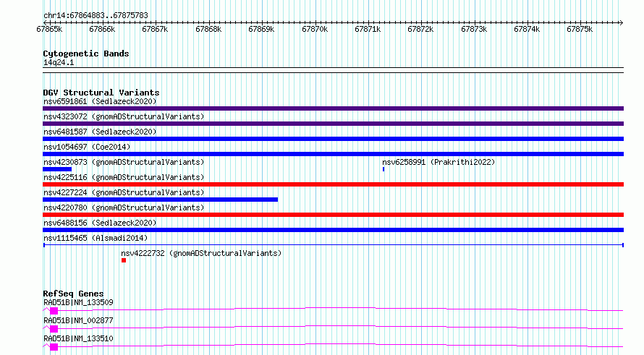Open the nsv1054697 (Coe2014) variant label
The image size is (644, 355).
tap(87, 147)
